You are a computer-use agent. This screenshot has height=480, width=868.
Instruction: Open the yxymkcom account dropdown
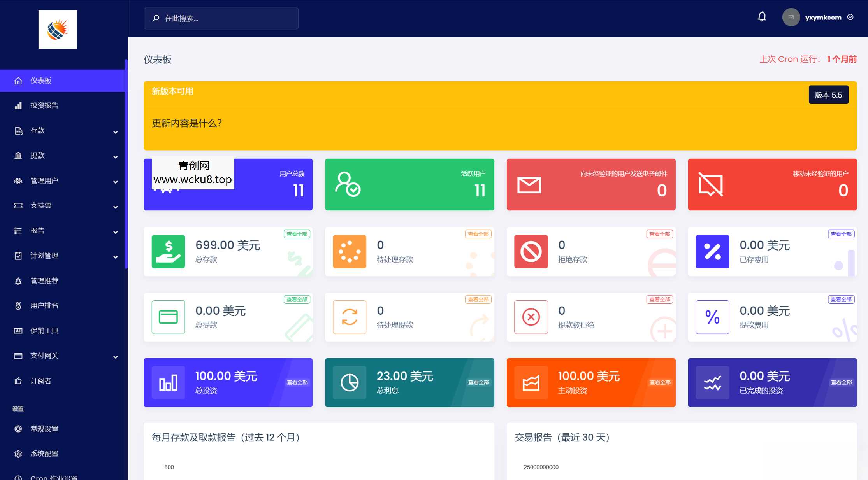point(823,18)
